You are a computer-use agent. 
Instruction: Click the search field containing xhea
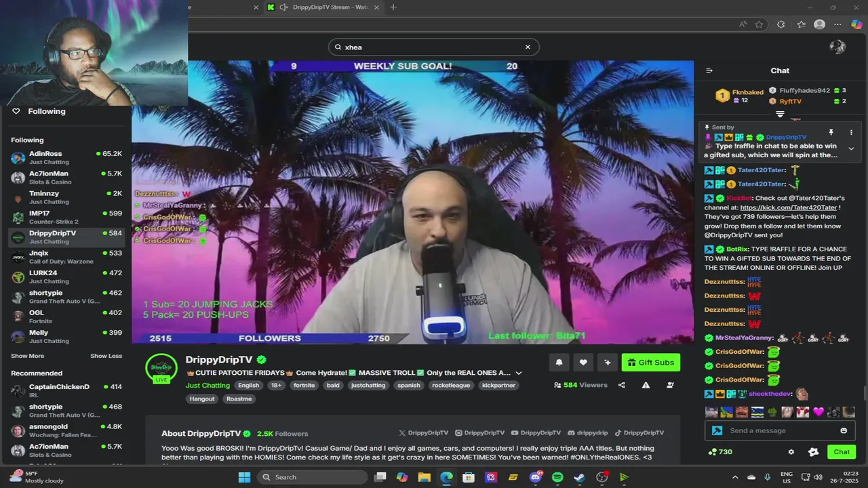[x=434, y=47]
